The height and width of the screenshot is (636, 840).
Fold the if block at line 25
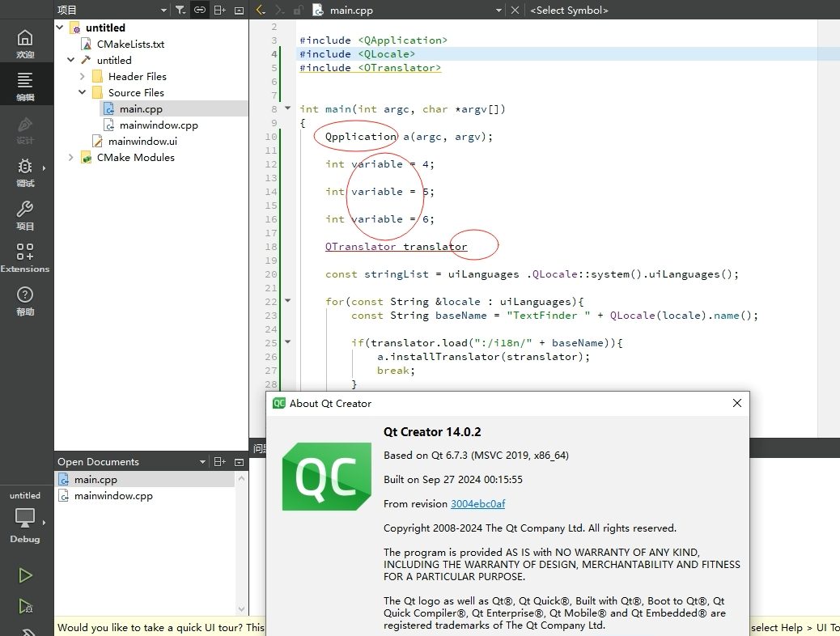click(287, 341)
